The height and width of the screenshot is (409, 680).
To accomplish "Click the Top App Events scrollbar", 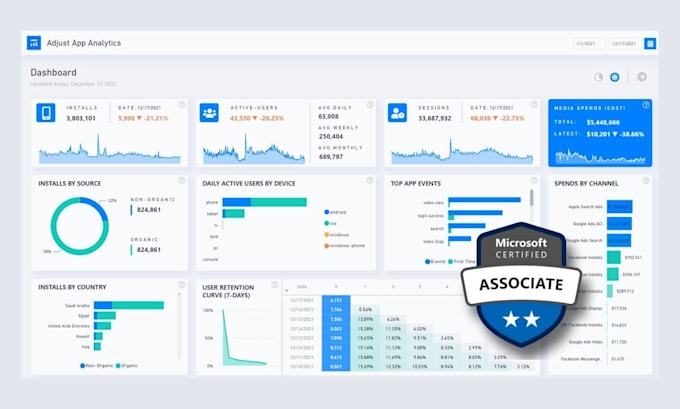I will 532,197.
